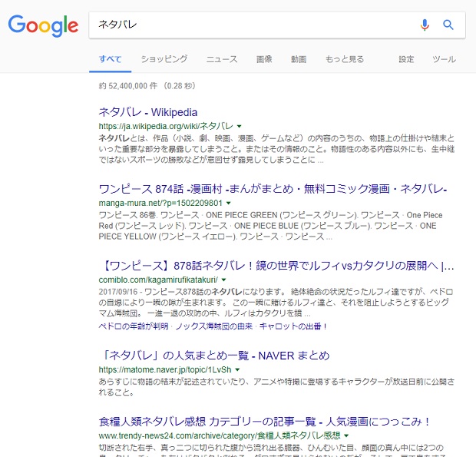Open sitelink ペドロの年齢が判明

tap(134, 326)
